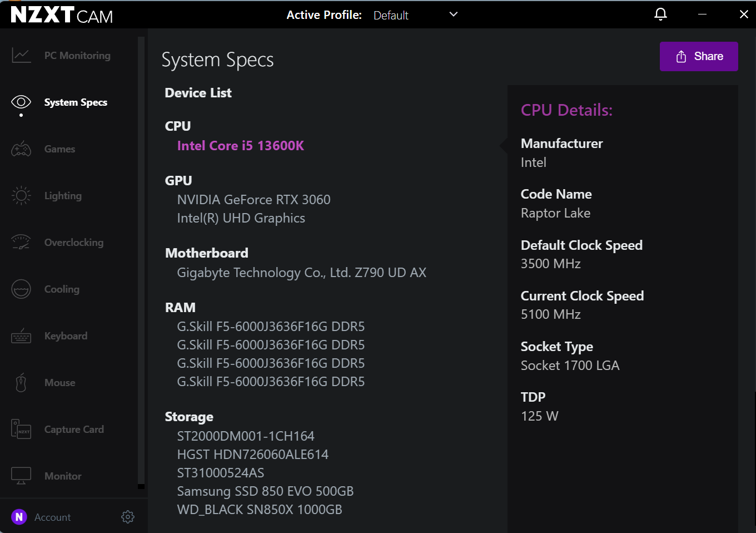Click the NZXT CAM logo
756x533 pixels.
coord(62,15)
